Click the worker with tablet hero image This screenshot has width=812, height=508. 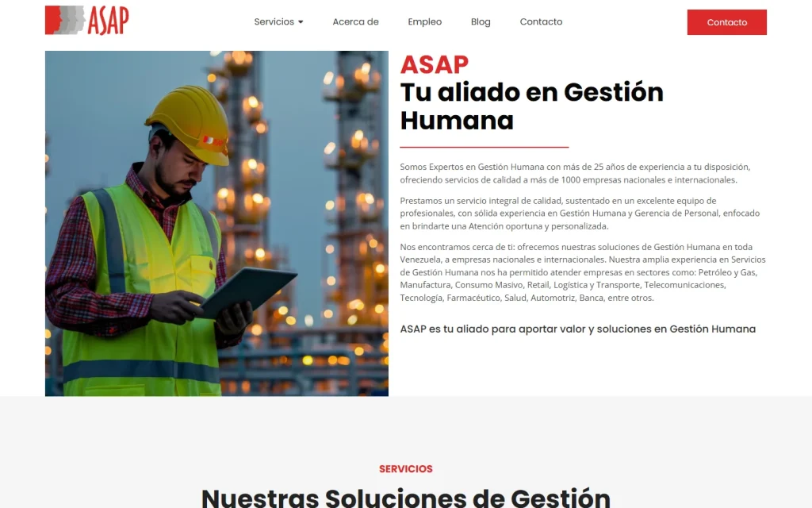click(x=216, y=223)
